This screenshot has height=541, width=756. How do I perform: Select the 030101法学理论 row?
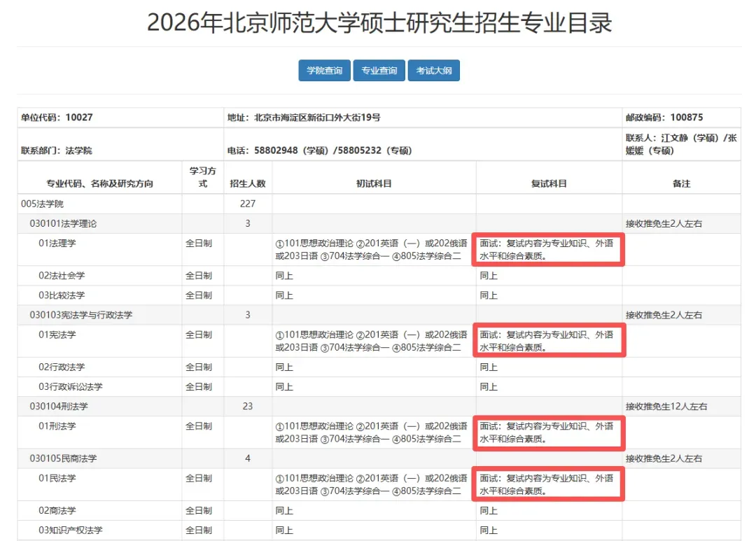coord(379,223)
